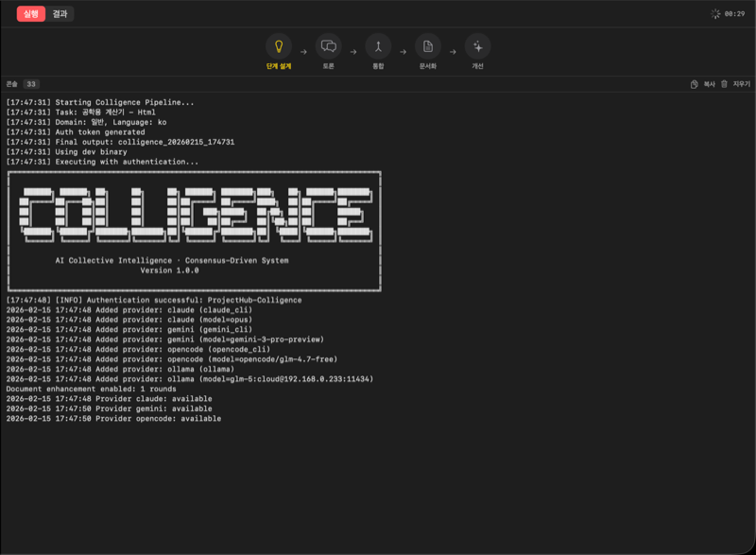756x555 pixels.
Task: Open the 문서화 document stage icon
Action: (x=428, y=45)
